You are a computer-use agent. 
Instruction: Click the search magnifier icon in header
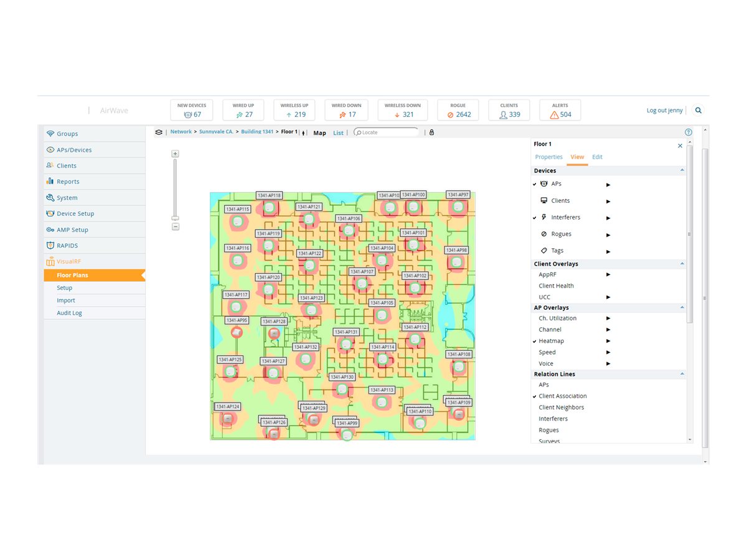[698, 110]
